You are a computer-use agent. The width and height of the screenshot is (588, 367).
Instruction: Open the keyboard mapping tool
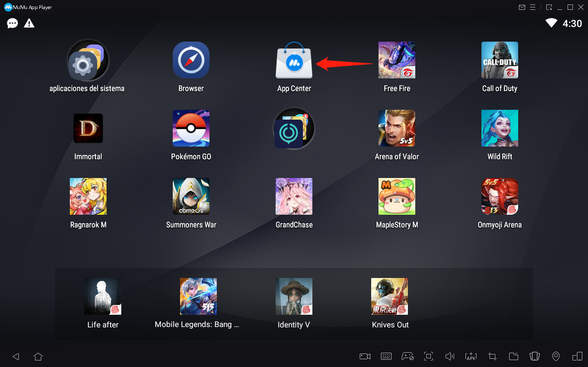(x=386, y=356)
